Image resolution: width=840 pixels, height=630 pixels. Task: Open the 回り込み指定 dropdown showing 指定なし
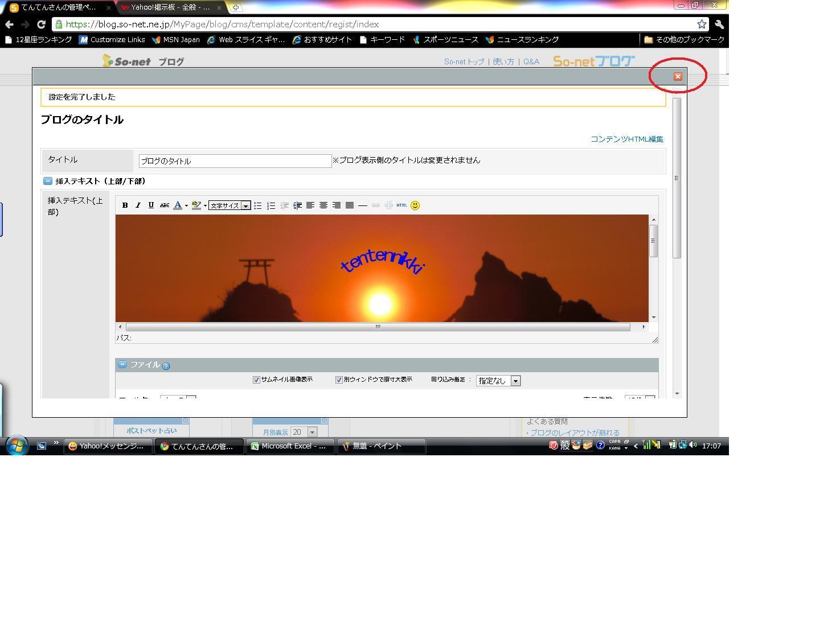pos(498,381)
